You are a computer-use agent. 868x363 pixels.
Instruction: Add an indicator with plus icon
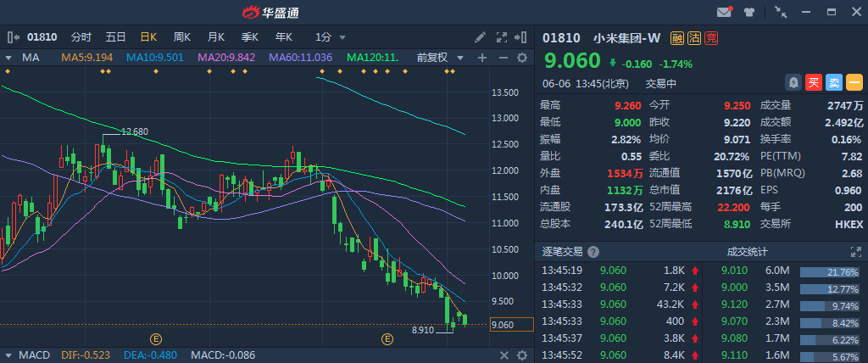tap(482, 57)
